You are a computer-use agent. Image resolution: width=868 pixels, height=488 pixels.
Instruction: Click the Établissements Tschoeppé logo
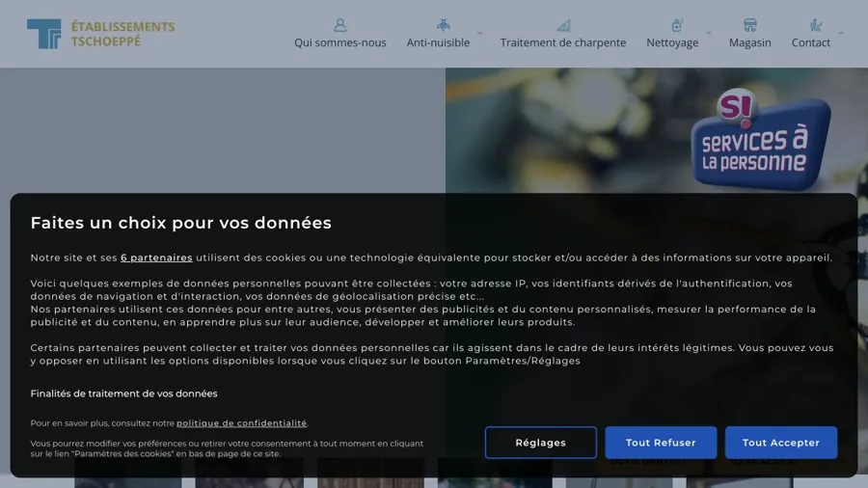100,34
